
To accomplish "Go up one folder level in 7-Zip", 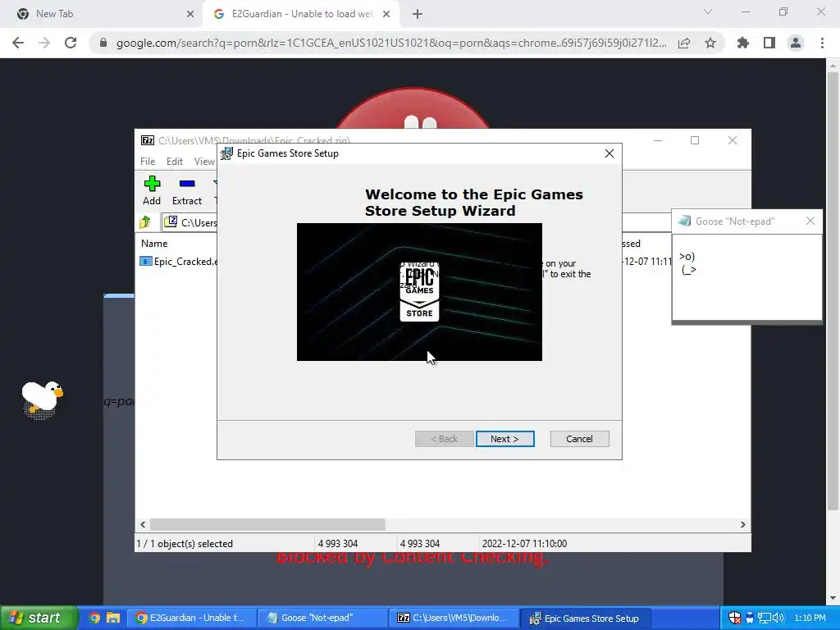I will [x=145, y=222].
